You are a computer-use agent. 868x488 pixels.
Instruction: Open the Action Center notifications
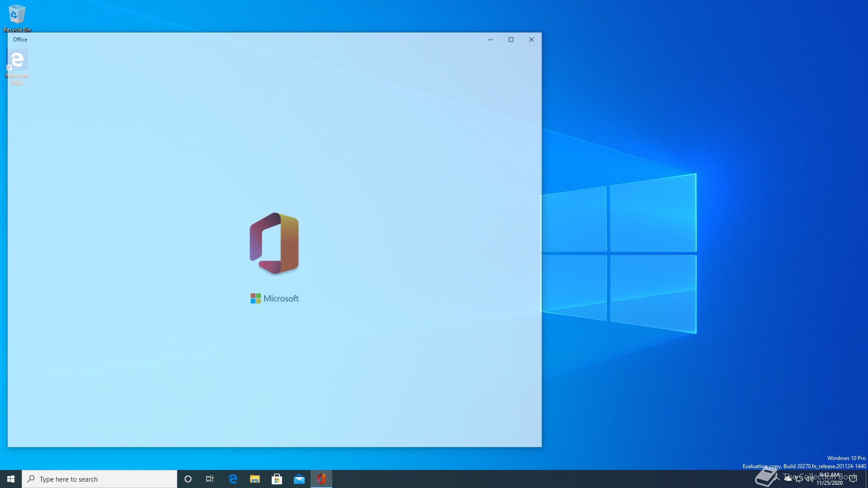853,479
